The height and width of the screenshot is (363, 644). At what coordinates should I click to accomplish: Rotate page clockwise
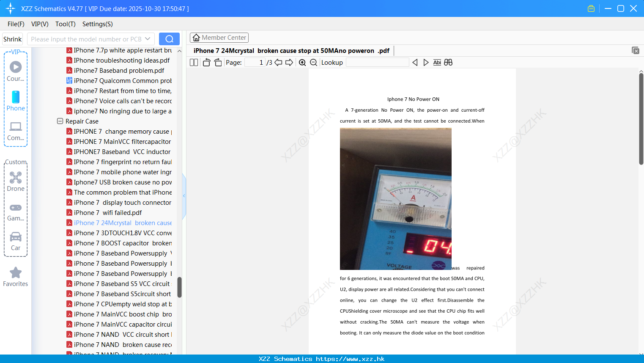click(x=218, y=63)
